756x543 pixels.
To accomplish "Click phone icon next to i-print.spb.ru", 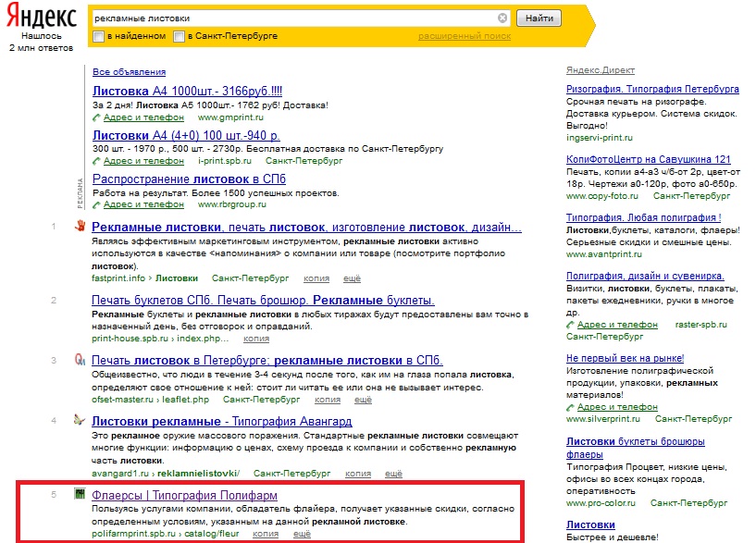I will click(96, 160).
